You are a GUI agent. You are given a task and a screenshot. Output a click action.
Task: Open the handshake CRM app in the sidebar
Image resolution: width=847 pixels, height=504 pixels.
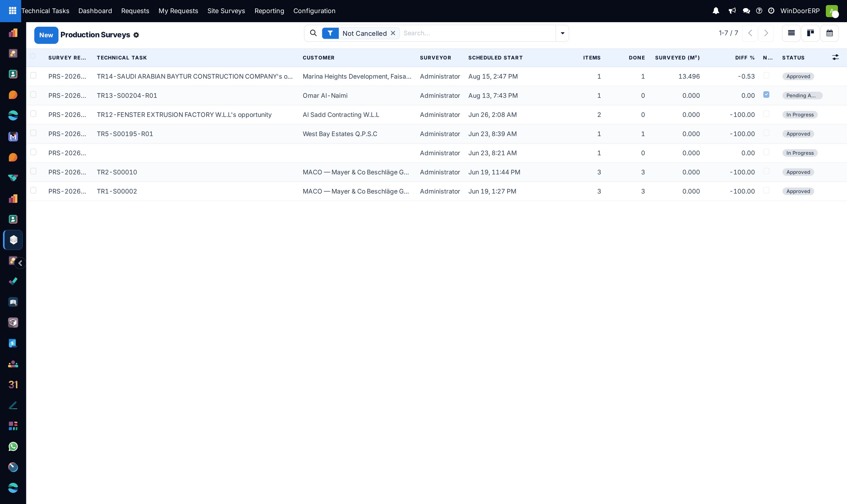[x=13, y=178]
